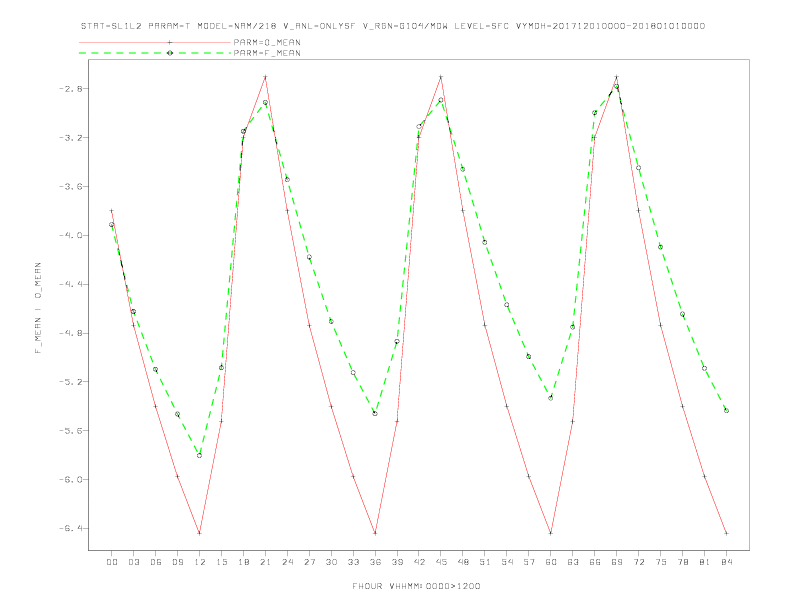Click the green F_MEAN circle marker at hour 12
The image size is (792, 612).
point(200,455)
